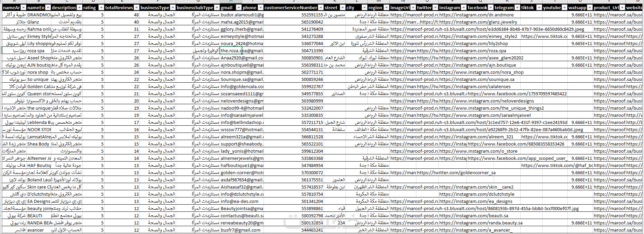Select the totalReviews cell showing 48
The image size is (644, 234).
click(122, 15)
